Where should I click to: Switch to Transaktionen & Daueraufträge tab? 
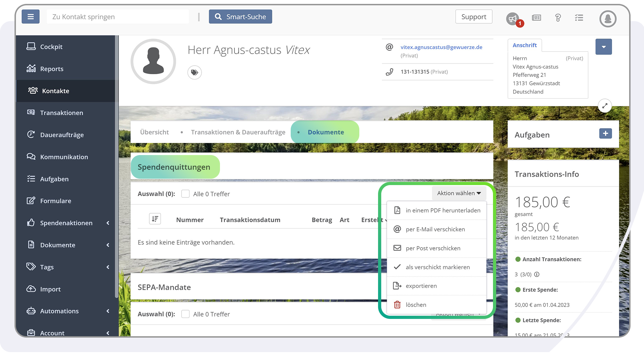pyautogui.click(x=238, y=132)
